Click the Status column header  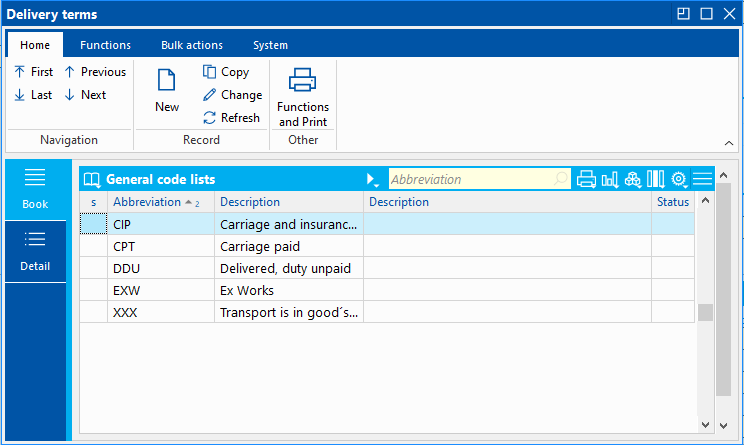[673, 202]
